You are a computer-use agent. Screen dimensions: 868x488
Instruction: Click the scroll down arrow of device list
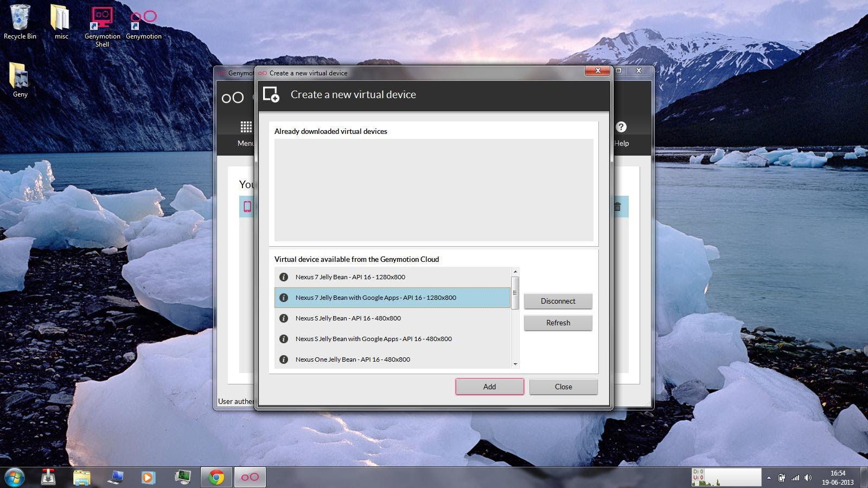click(515, 364)
